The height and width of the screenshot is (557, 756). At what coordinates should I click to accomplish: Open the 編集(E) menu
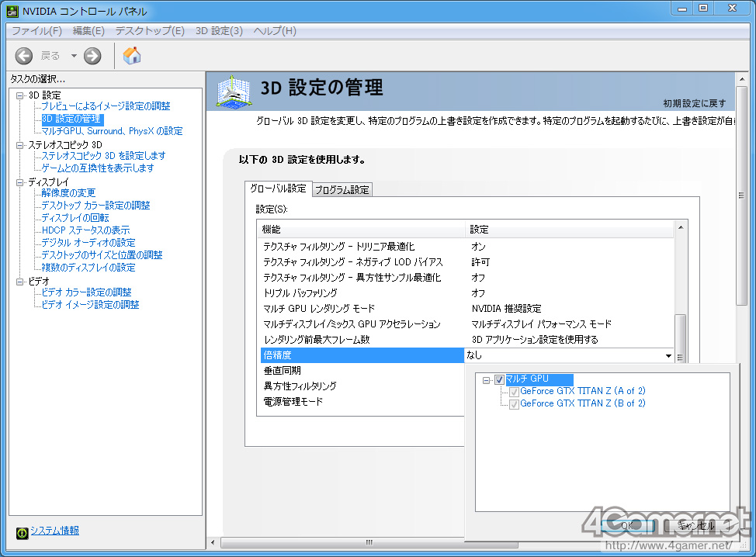[88, 31]
